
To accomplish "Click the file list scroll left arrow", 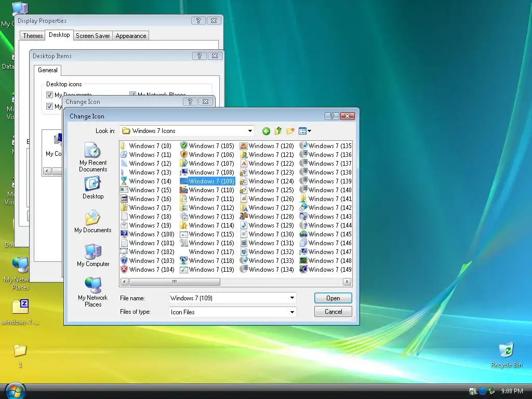I will [124, 282].
